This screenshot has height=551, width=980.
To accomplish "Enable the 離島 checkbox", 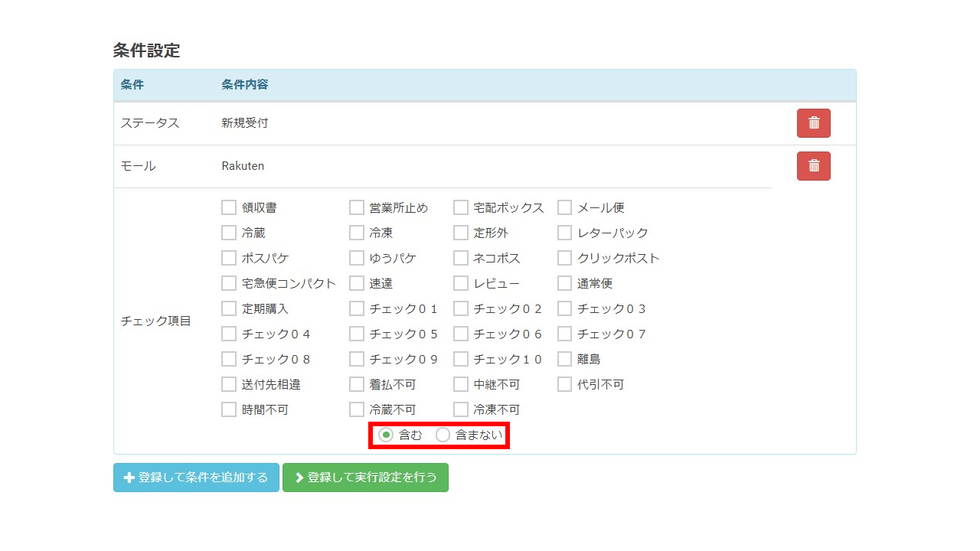I will click(x=565, y=359).
